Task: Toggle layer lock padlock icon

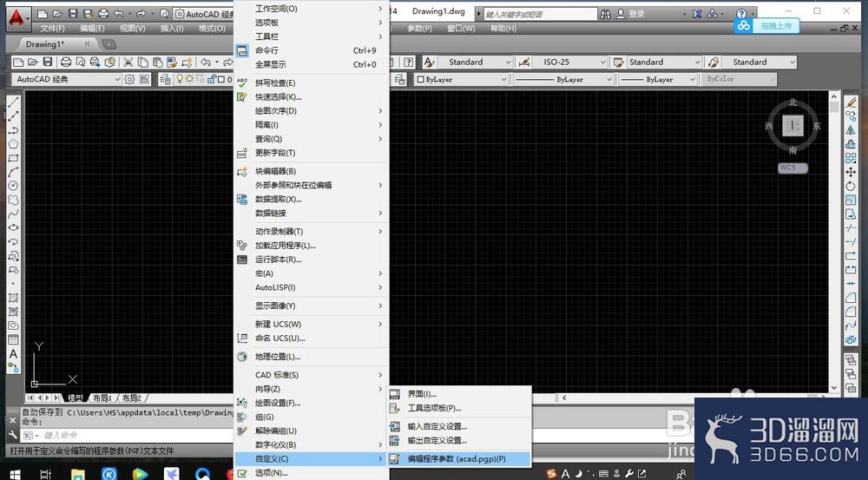Action: (212, 79)
